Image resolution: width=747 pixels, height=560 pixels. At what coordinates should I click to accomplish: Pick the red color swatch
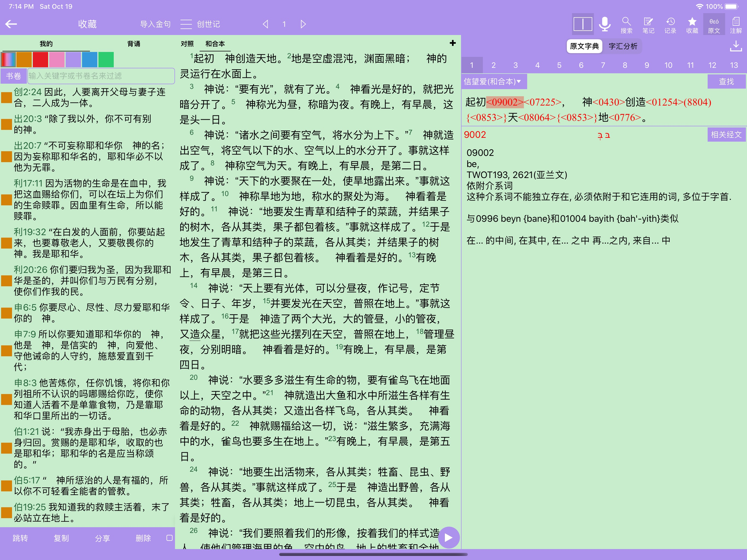pos(40,59)
